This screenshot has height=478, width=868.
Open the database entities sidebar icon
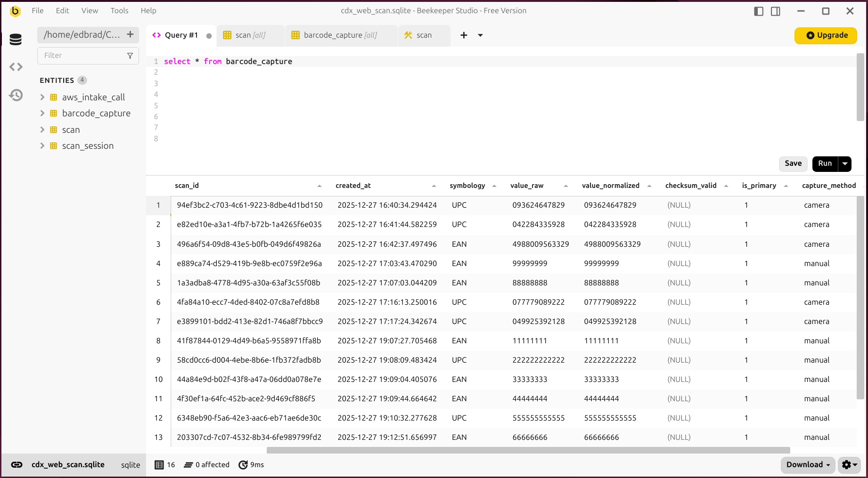(16, 40)
